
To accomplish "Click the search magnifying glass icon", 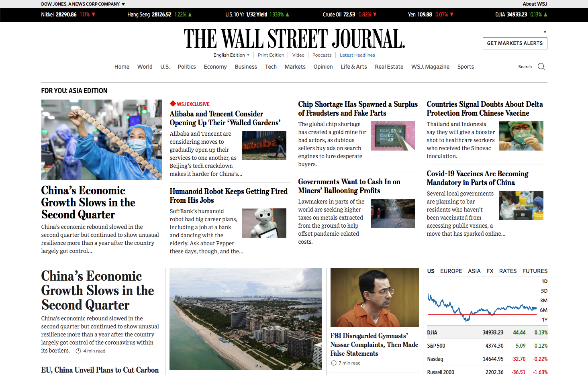I will [541, 67].
